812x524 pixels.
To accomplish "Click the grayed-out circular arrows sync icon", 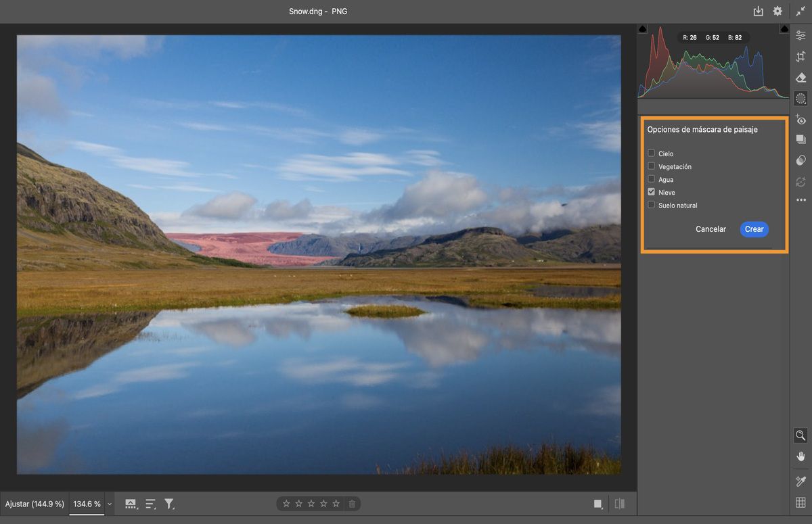I will pos(800,181).
